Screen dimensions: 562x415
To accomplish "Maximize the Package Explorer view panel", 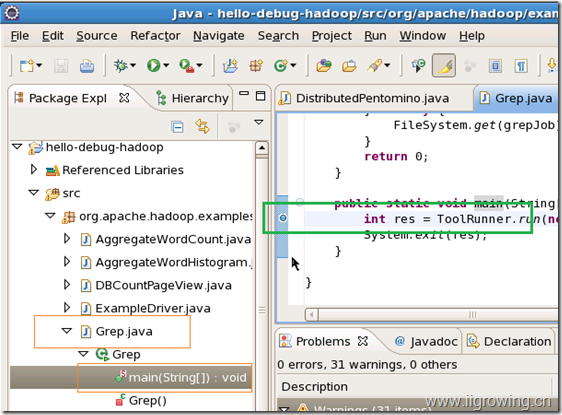I will click(261, 95).
